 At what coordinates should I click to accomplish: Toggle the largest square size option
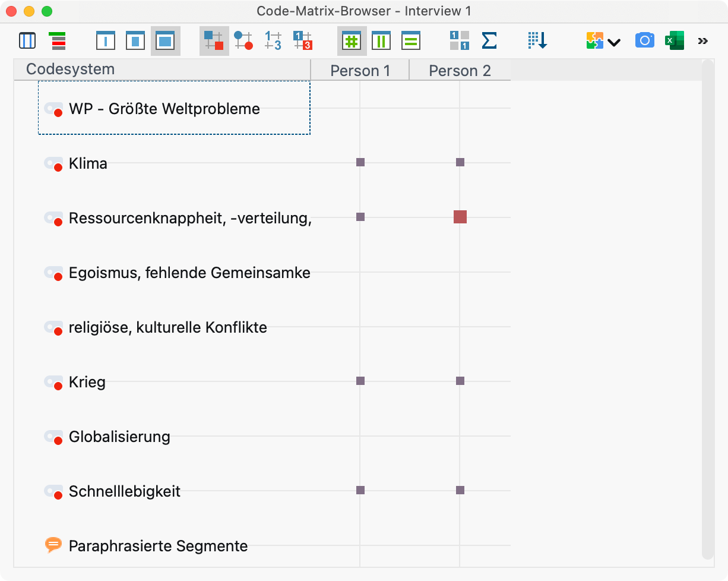pos(165,41)
